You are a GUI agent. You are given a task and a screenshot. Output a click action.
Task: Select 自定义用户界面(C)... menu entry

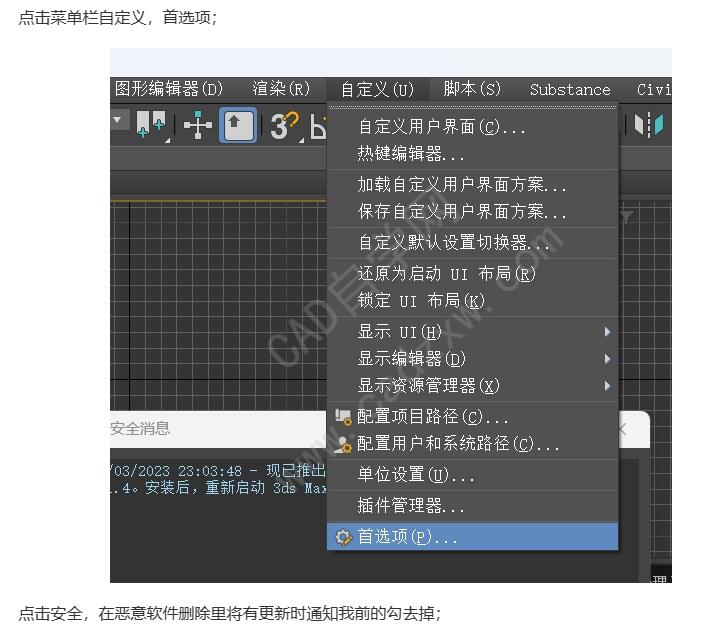[x=441, y=127]
